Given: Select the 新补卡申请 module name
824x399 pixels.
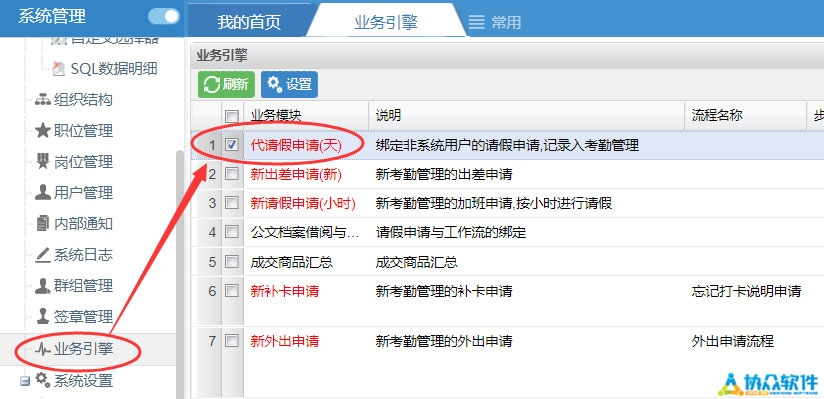Looking at the screenshot, I should click(x=285, y=291).
